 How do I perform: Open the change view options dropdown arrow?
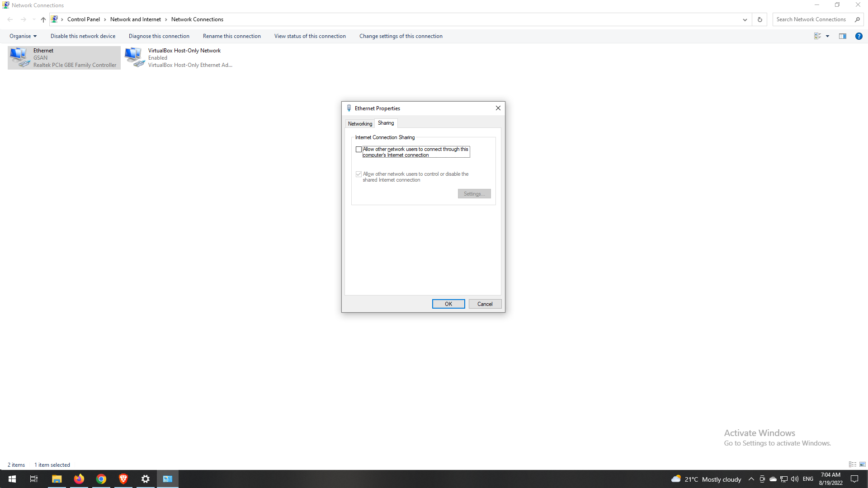pyautogui.click(x=828, y=36)
